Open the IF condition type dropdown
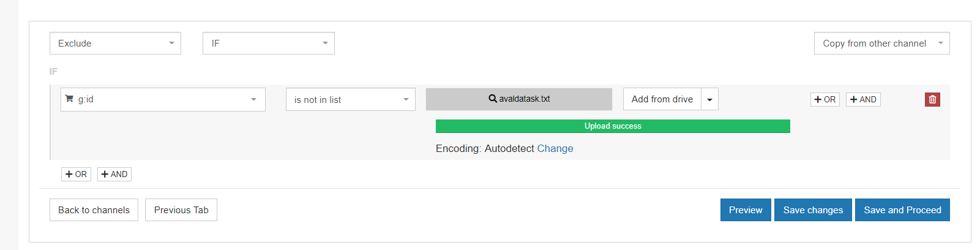Viewport: 980px width, 250px height. click(x=268, y=44)
